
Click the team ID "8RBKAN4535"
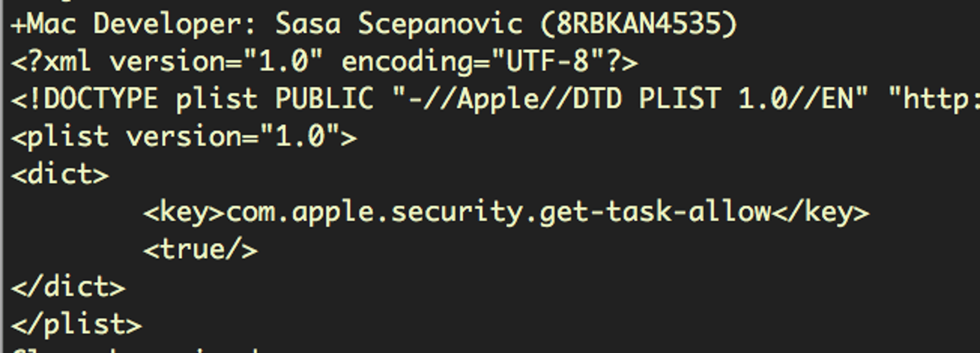(x=639, y=23)
